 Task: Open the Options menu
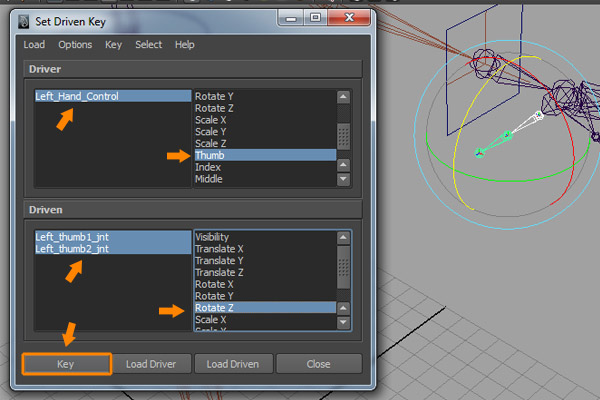pos(75,45)
